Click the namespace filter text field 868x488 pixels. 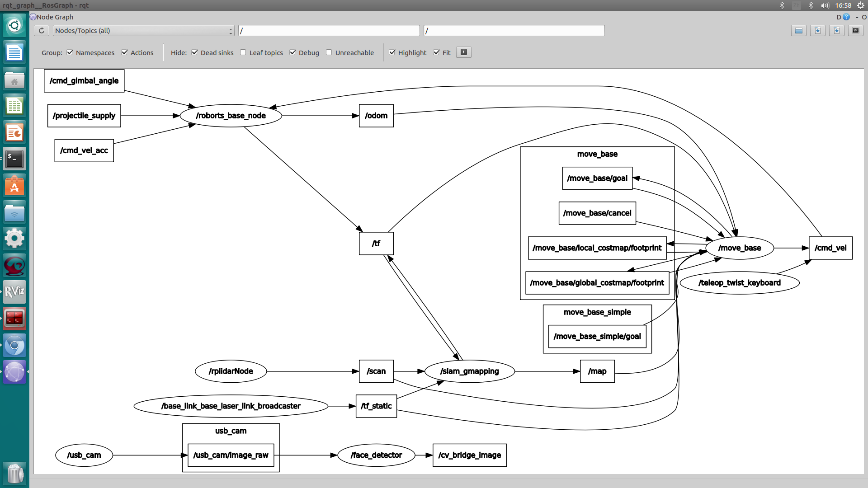pos(329,31)
